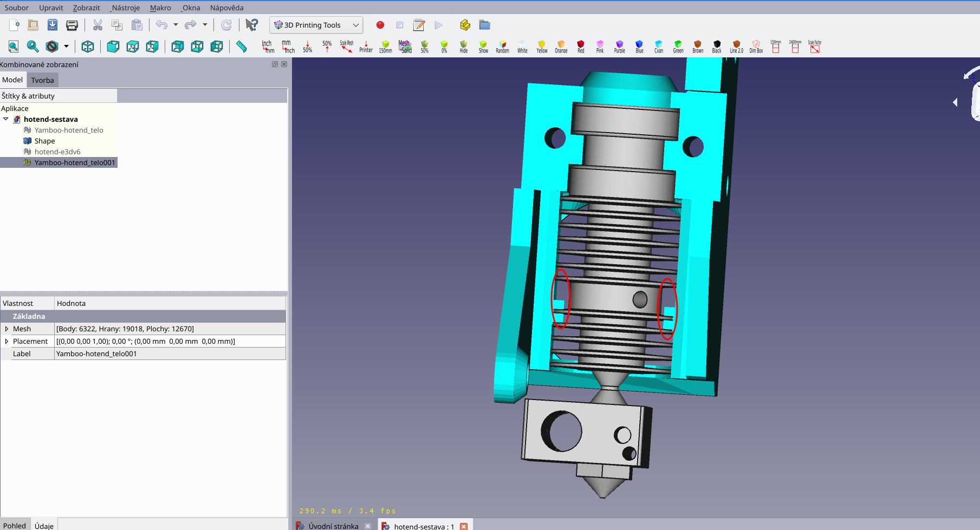980x530 pixels.
Task: Select hotend-e3dv6 in the model tree
Action: pos(57,152)
